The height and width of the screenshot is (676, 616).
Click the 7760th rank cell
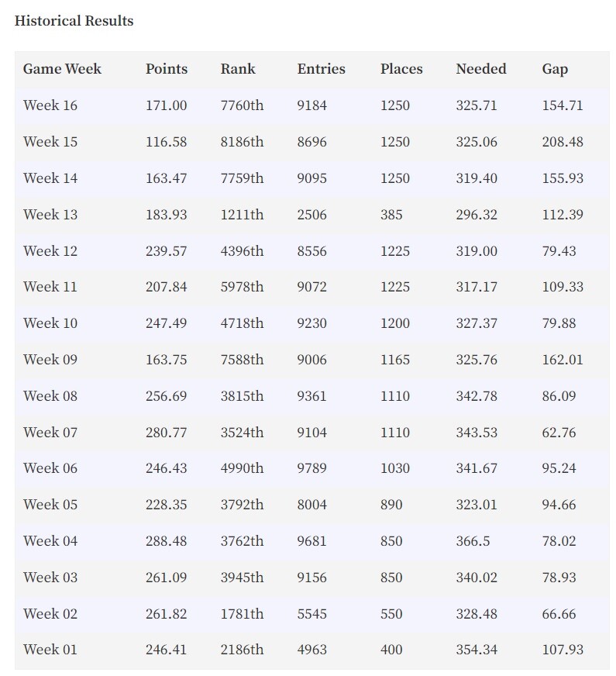pyautogui.click(x=242, y=105)
